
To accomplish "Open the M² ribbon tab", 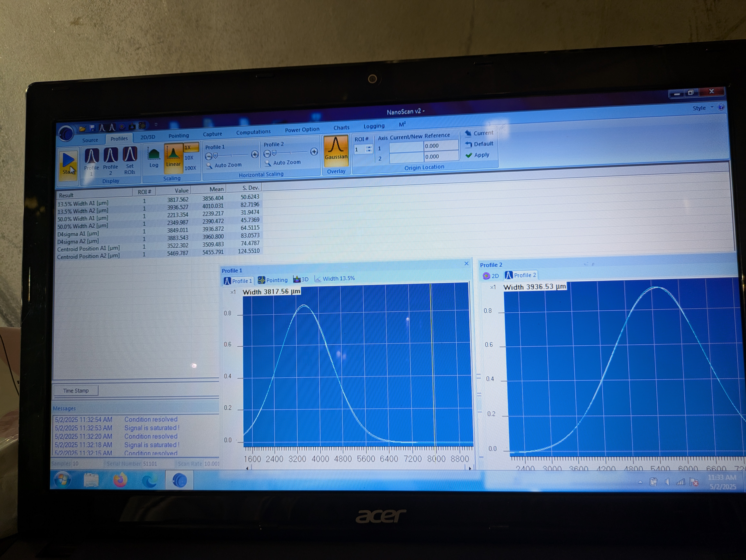I will pyautogui.click(x=402, y=124).
